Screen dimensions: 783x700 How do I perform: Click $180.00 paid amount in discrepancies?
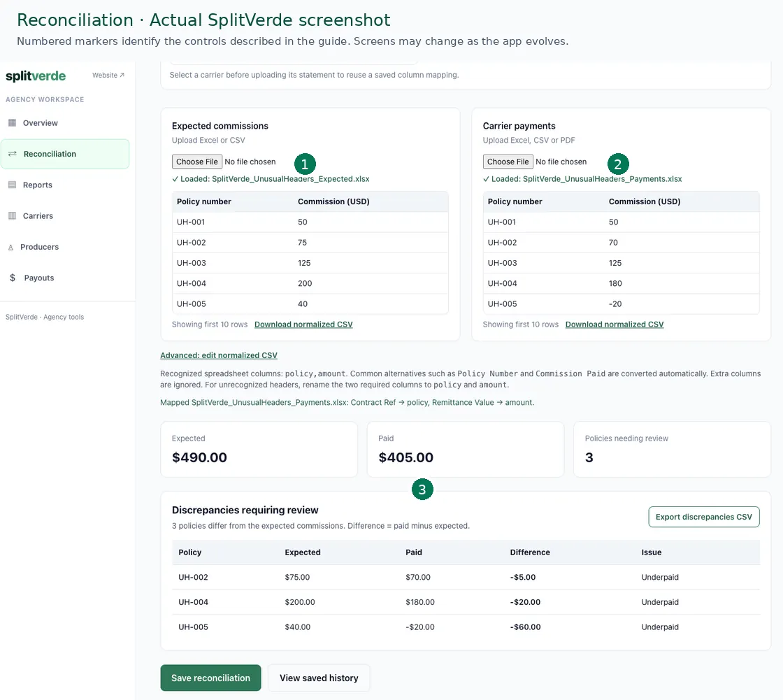coord(420,602)
